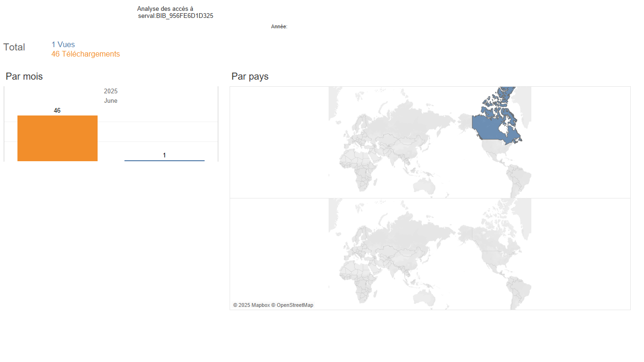Click the orange 46 downloads bar
The height and width of the screenshot is (362, 644).
[58, 138]
